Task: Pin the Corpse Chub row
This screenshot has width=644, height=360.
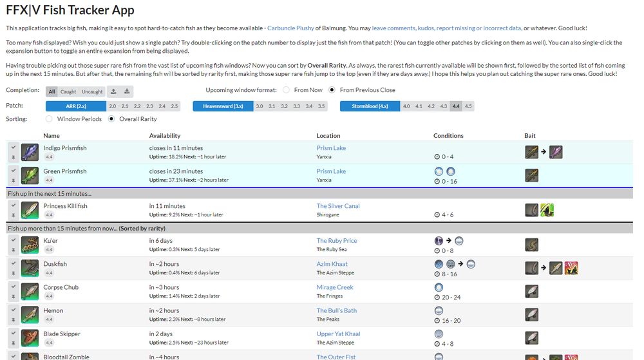Action: coord(14,296)
